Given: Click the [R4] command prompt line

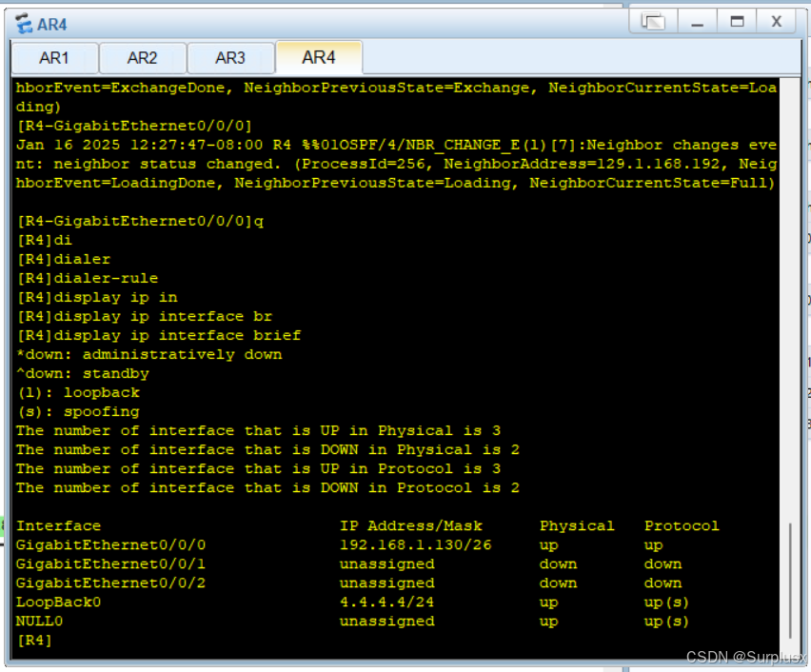Looking at the screenshot, I should (x=34, y=640).
